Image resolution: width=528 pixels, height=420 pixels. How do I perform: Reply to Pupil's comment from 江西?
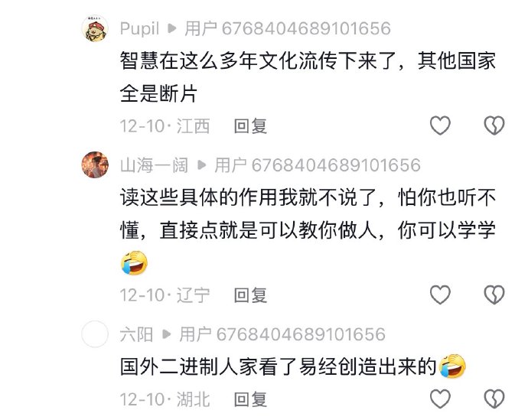[250, 126]
